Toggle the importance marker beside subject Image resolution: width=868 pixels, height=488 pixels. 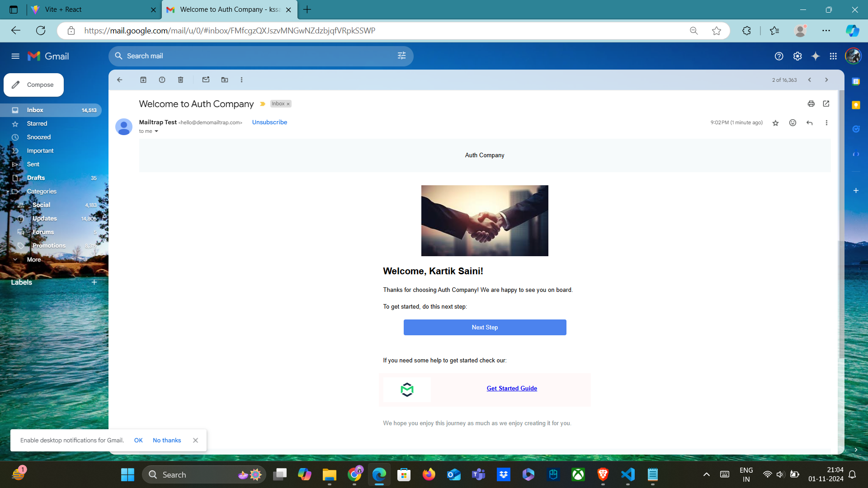[x=262, y=104]
